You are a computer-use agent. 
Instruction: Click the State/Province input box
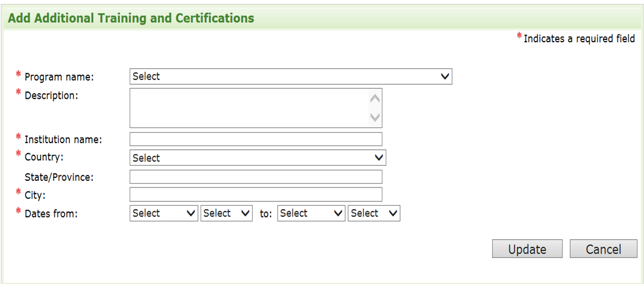click(255, 177)
